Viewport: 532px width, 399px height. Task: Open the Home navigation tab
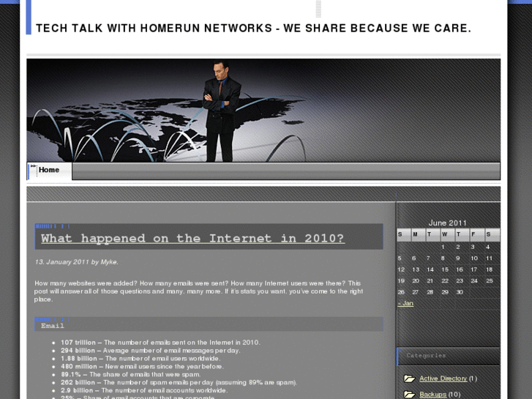click(x=49, y=170)
